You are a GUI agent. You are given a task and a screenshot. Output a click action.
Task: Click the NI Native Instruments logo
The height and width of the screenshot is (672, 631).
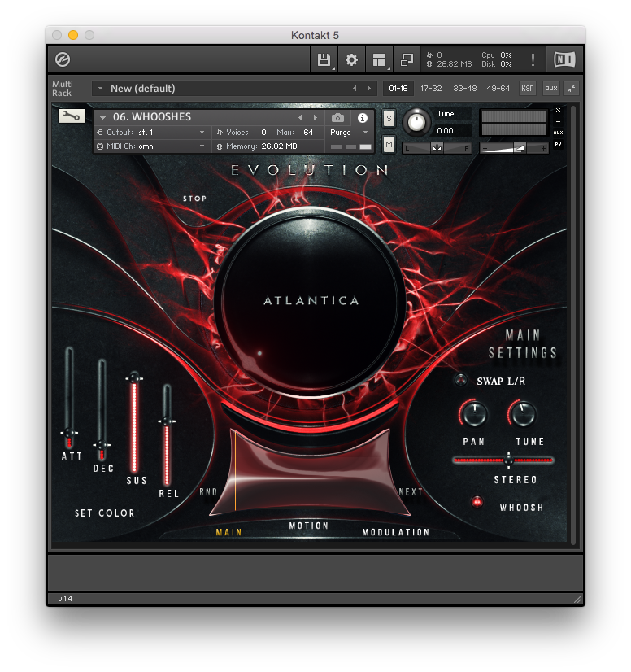pyautogui.click(x=564, y=59)
